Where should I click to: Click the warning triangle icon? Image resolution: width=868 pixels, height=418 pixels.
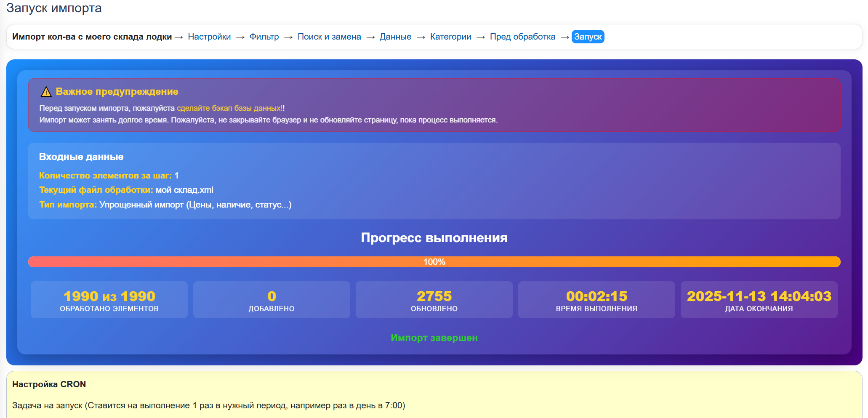click(x=46, y=92)
